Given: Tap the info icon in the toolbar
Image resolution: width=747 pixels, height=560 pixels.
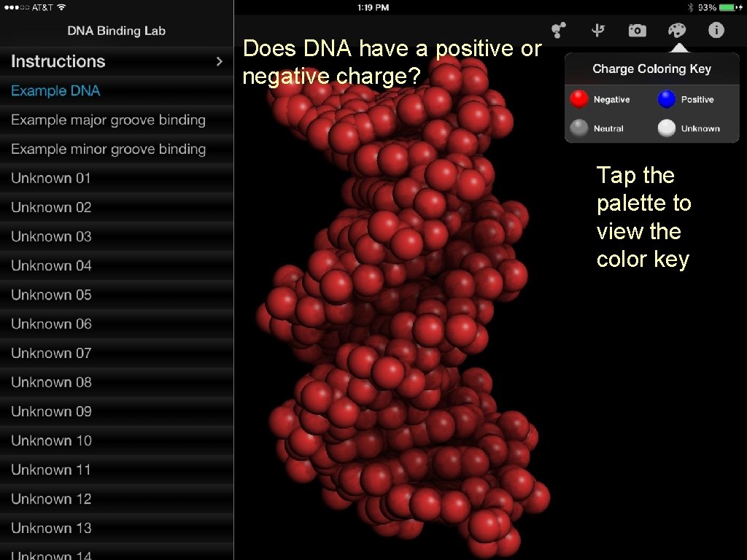Looking at the screenshot, I should coord(716,30).
